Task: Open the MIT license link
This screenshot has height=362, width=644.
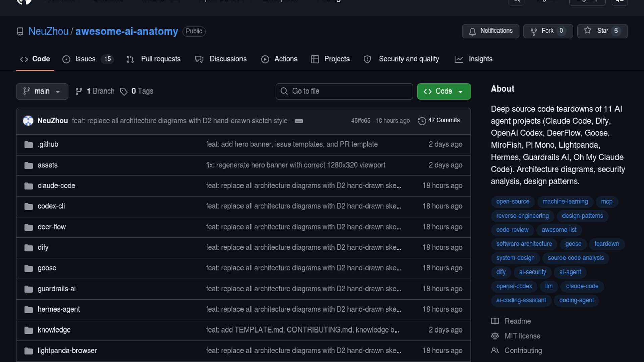Action: (x=522, y=336)
